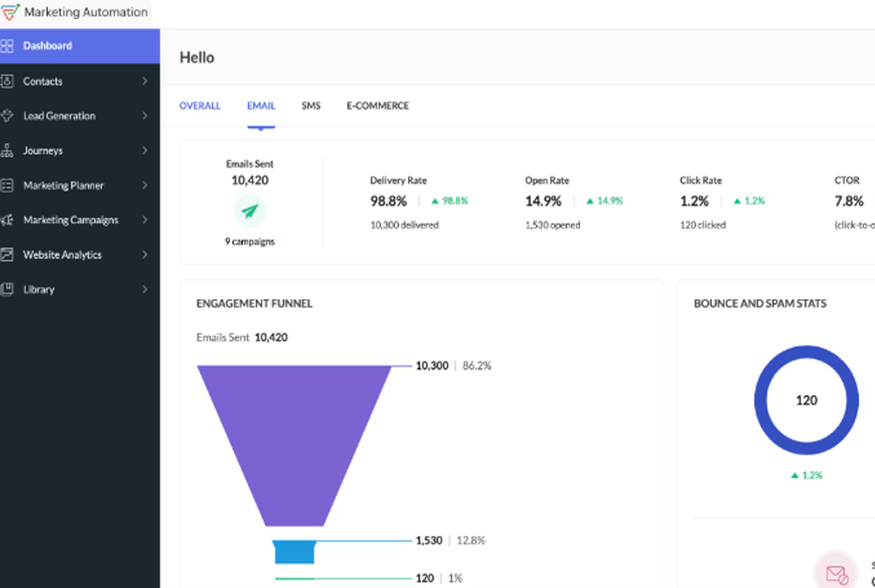875x588 pixels.
Task: Click the Emails Sent value 10,420 in summary
Action: [x=250, y=180]
